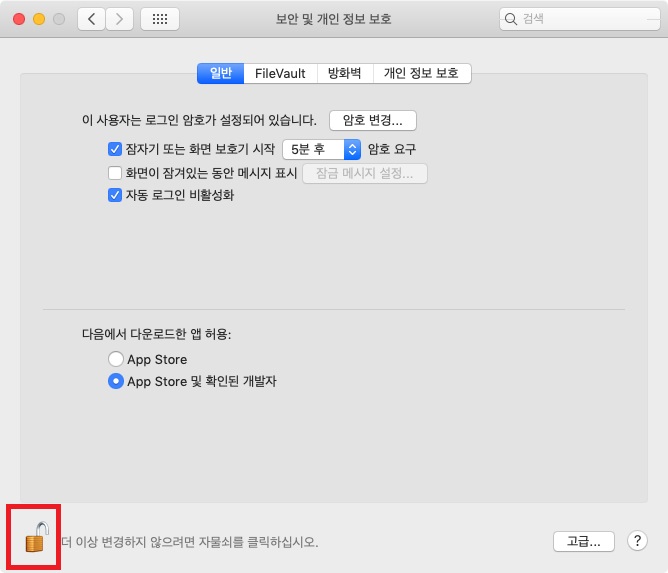This screenshot has width=668, height=573.
Task: Click the 잠금 메시지 설정... button
Action: [x=365, y=173]
